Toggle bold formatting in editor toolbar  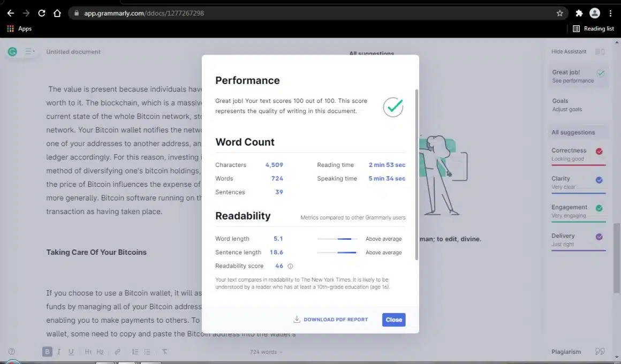[47, 352]
